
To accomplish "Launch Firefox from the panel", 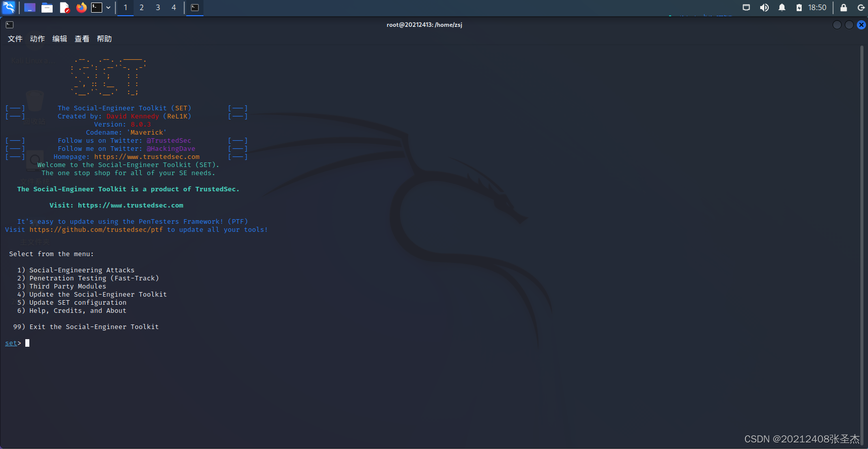I will 81,8.
